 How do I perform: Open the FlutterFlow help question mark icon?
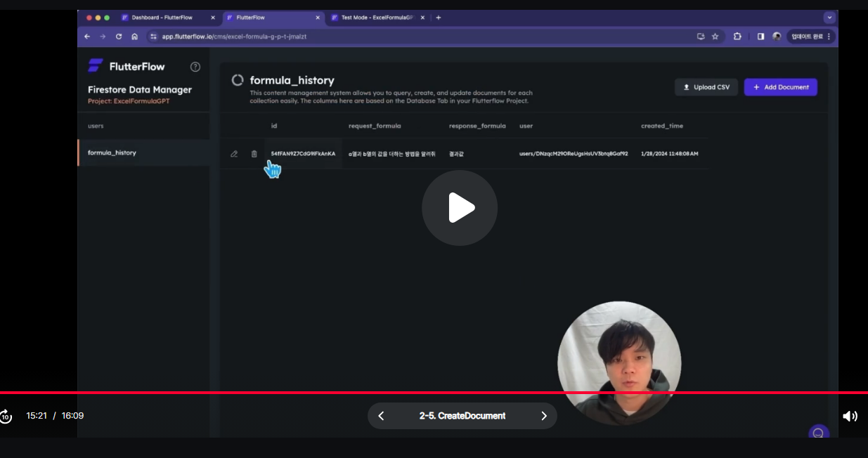[195, 67]
